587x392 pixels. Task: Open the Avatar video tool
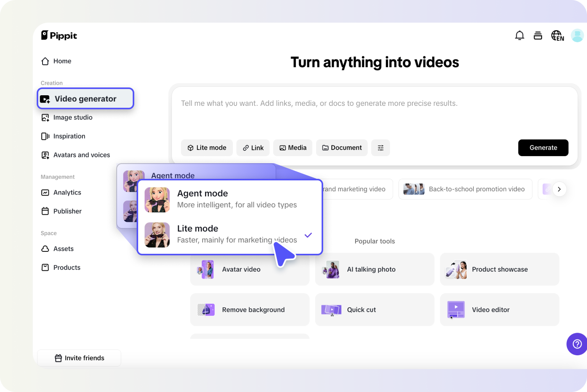250,269
